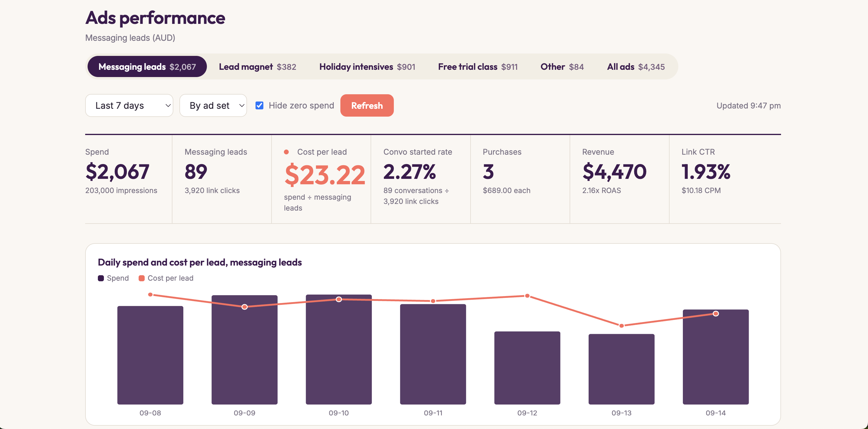Image resolution: width=868 pixels, height=429 pixels.
Task: Click the 1.93% Link CTR value
Action: [x=706, y=172]
